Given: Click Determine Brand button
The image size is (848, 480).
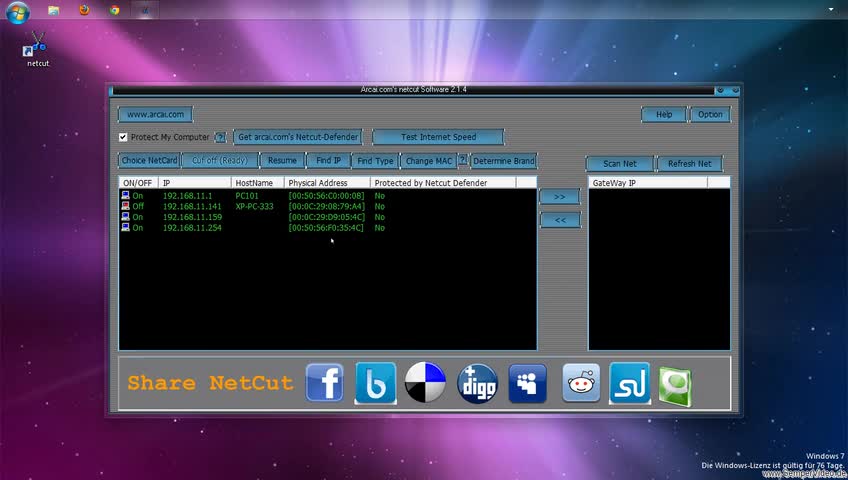Looking at the screenshot, I should [x=504, y=161].
